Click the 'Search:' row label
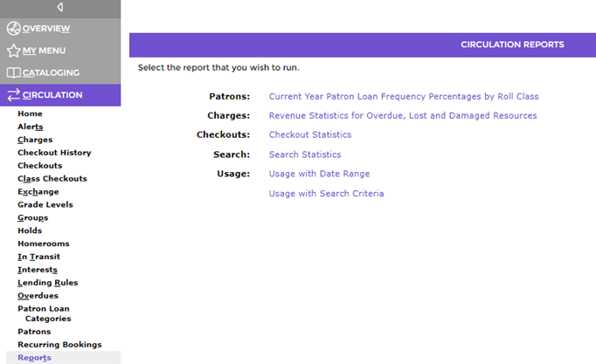 (x=232, y=155)
